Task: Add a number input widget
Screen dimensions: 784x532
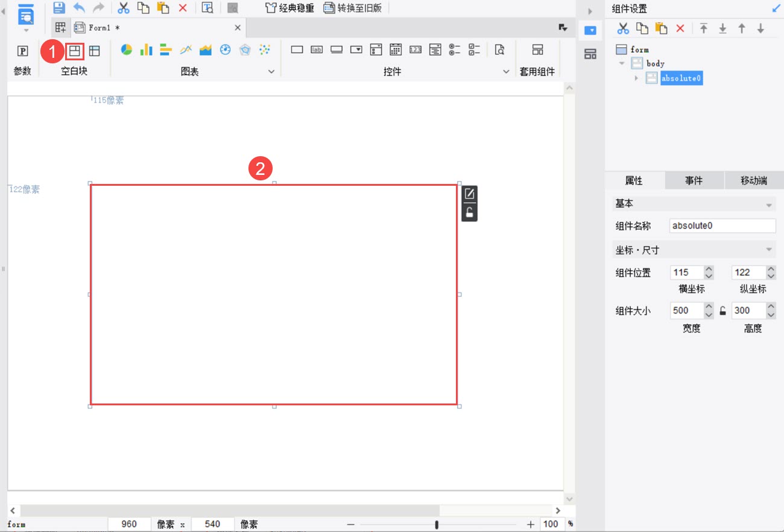Action: point(416,50)
